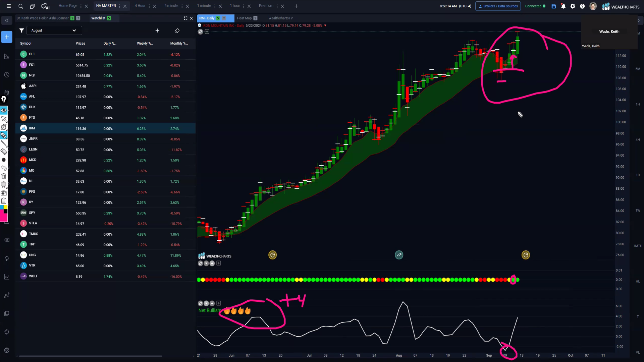Sort watchlist by Prices column
The width and height of the screenshot is (644, 362).
80,43
